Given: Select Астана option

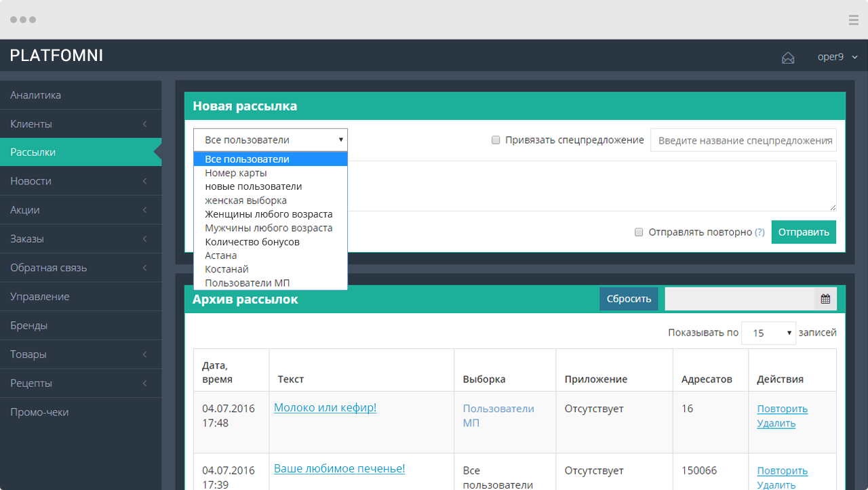Looking at the screenshot, I should pyautogui.click(x=271, y=256).
